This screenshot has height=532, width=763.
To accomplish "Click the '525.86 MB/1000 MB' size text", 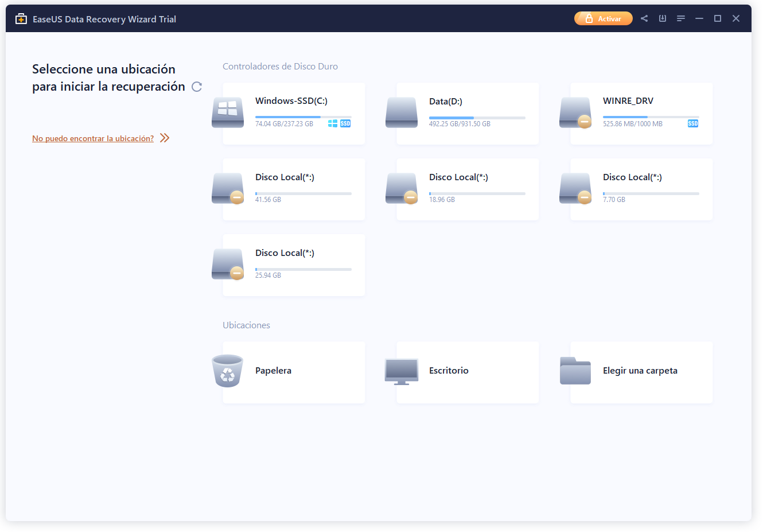I will tap(633, 124).
